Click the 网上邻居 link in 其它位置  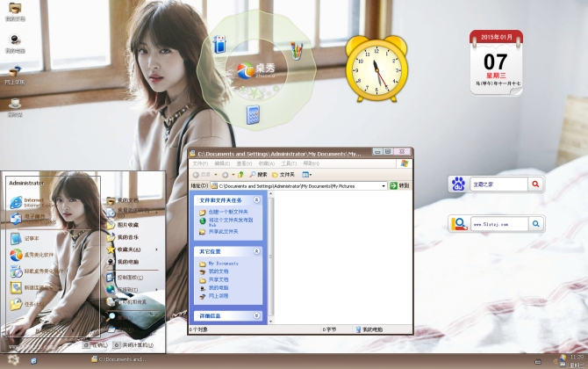(219, 296)
